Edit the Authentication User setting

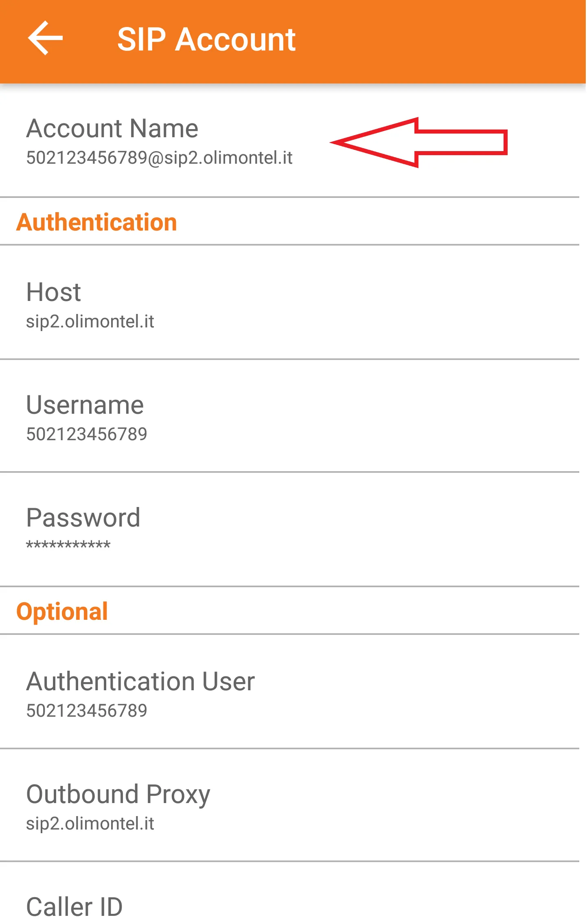140,682
